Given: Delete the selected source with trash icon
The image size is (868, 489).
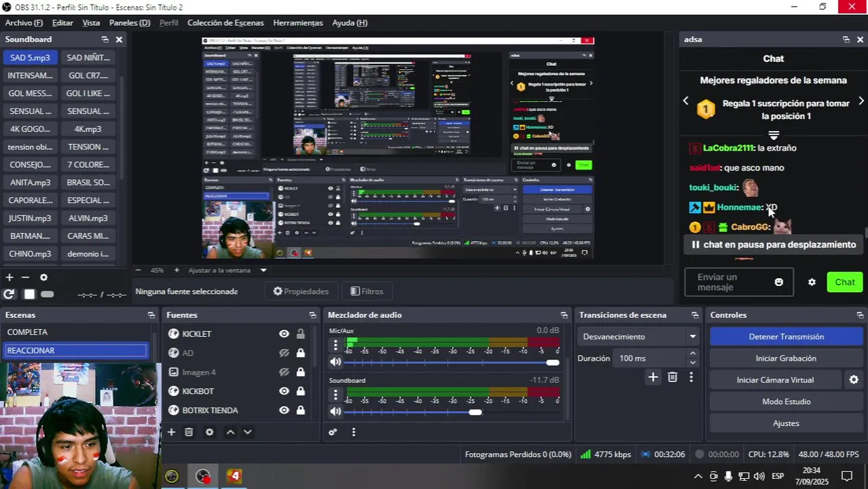Looking at the screenshot, I should click(189, 432).
